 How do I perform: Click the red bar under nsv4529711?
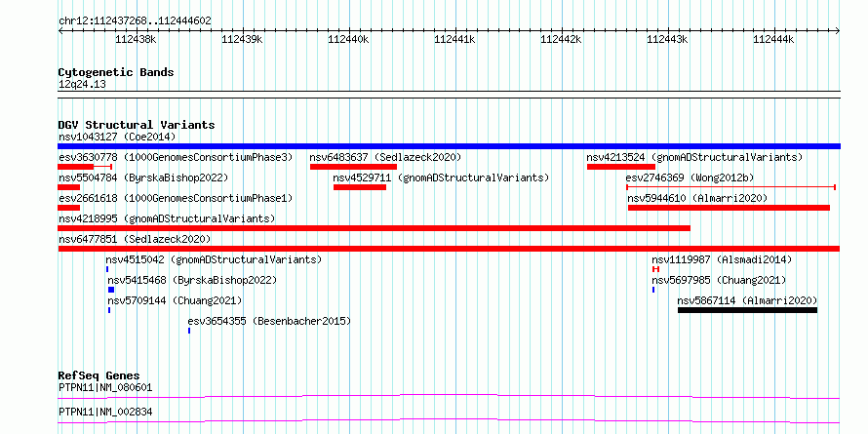pyautogui.click(x=360, y=187)
